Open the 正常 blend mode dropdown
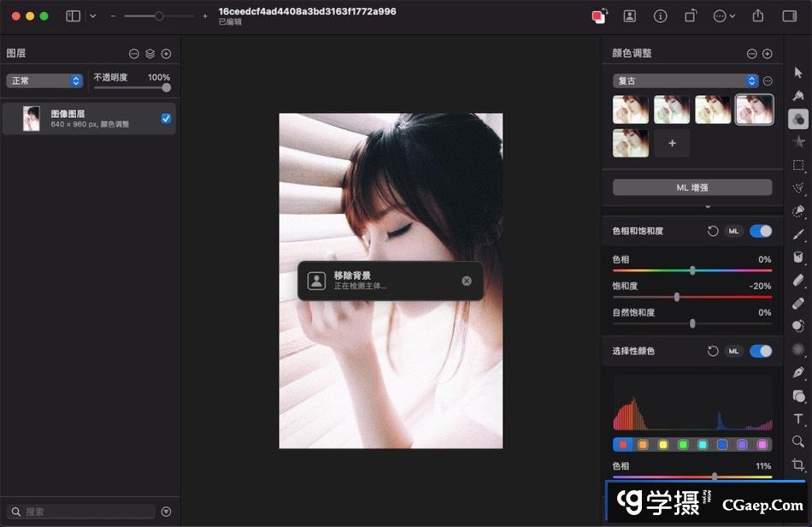The image size is (812, 527). [x=44, y=80]
